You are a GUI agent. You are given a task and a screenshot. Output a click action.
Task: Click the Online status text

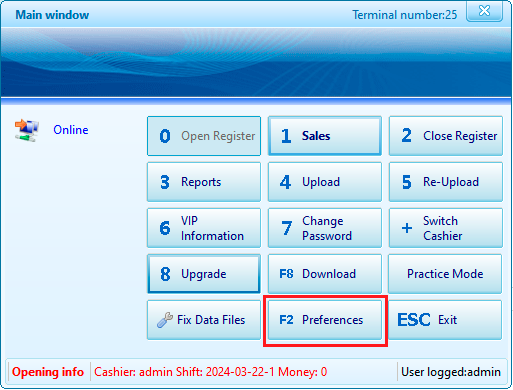[x=71, y=130]
